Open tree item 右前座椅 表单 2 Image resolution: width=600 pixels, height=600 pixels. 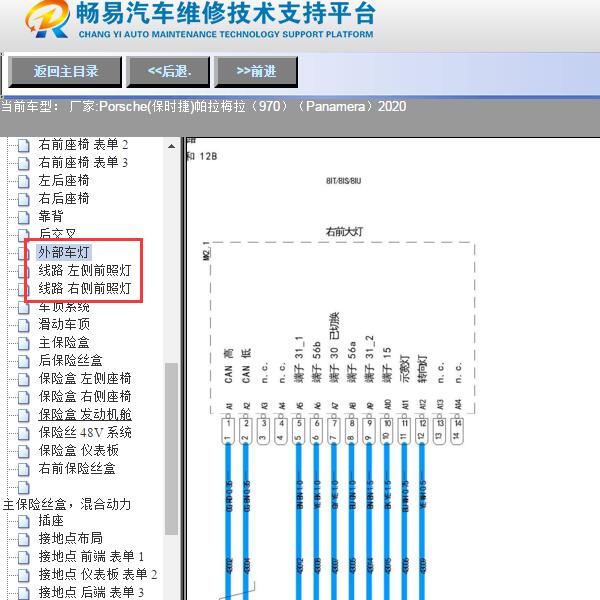(83, 145)
